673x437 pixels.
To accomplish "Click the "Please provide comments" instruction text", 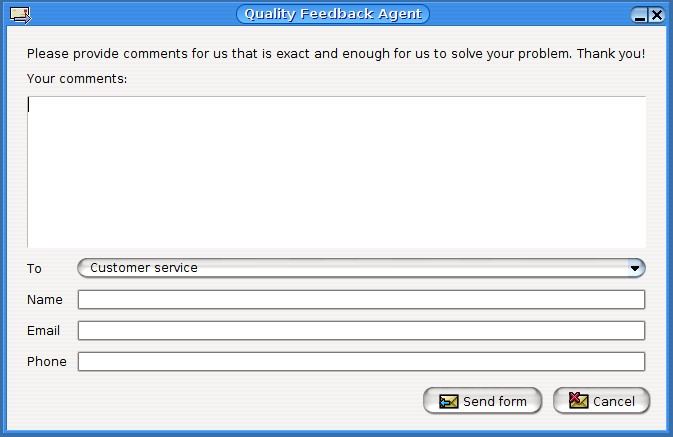I will tap(335, 54).
